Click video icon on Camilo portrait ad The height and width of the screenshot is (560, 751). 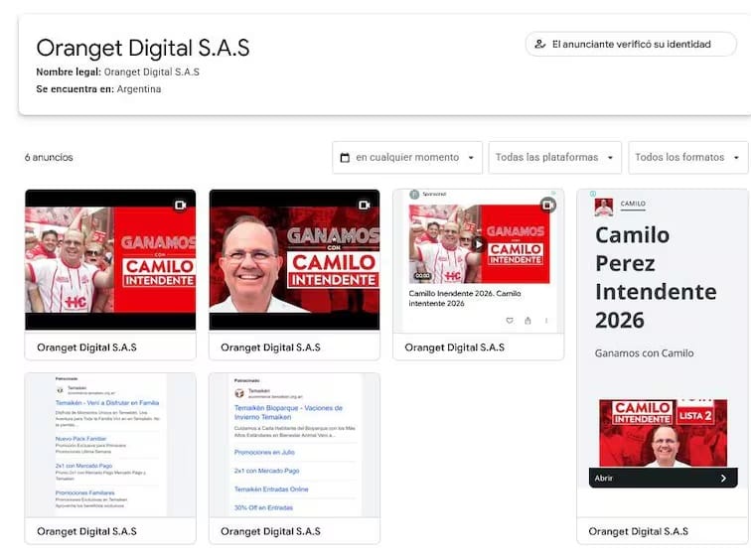click(364, 205)
